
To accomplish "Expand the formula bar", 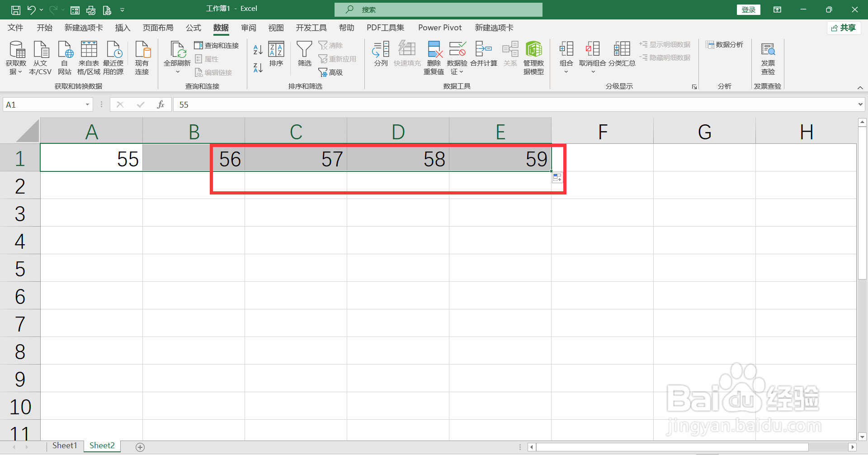I will (x=860, y=104).
